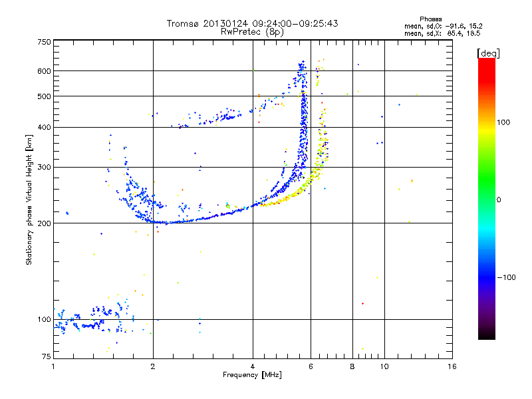
Task: Click the isolated red data point near 110 km
Action: click(x=362, y=303)
